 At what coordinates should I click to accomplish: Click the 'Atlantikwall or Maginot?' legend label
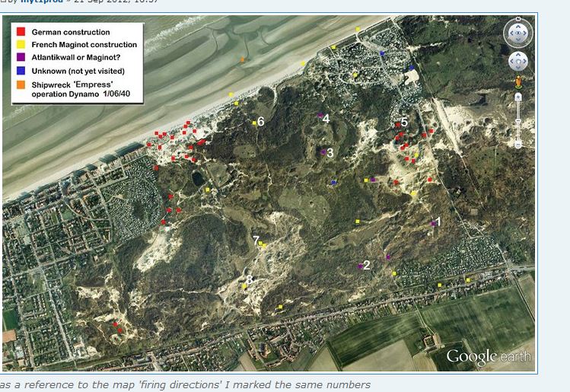[x=75, y=57]
